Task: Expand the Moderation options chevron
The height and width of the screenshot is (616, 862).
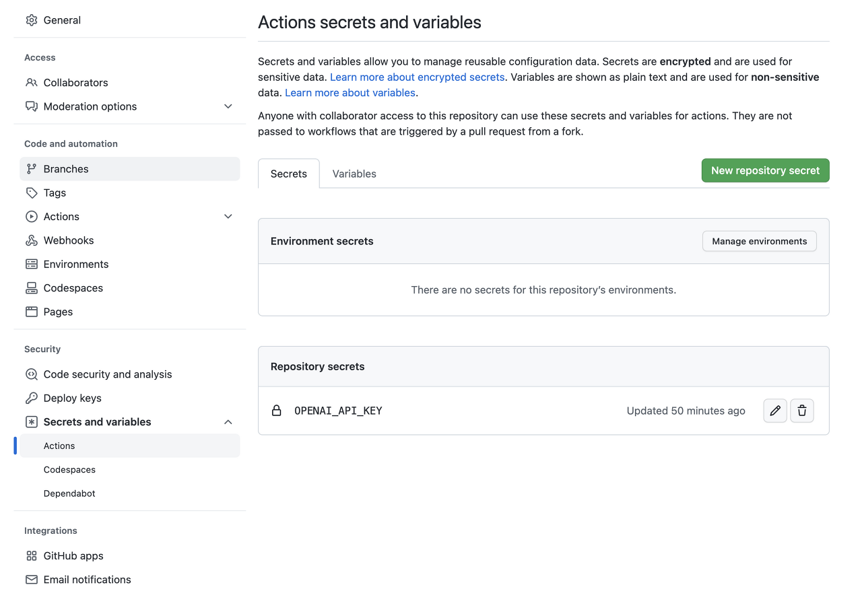Action: pos(228,106)
